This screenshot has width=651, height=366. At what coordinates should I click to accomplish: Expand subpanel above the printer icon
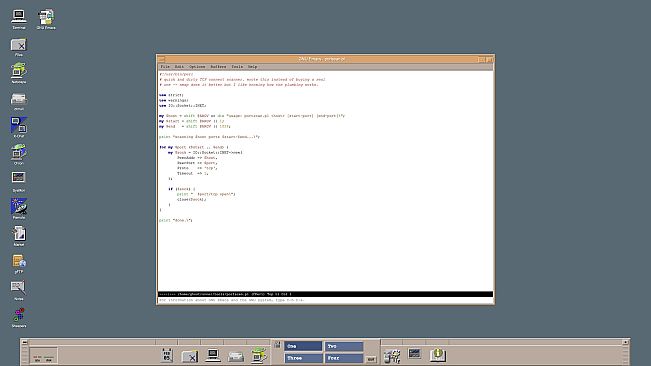pos(235,342)
